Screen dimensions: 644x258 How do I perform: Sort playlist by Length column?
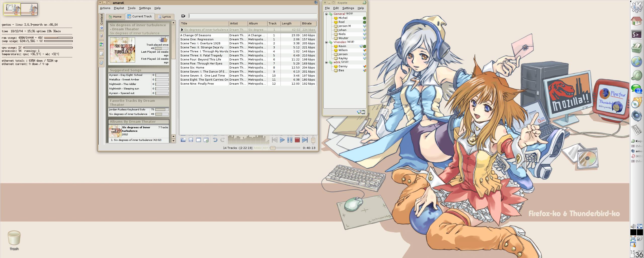tap(291, 23)
